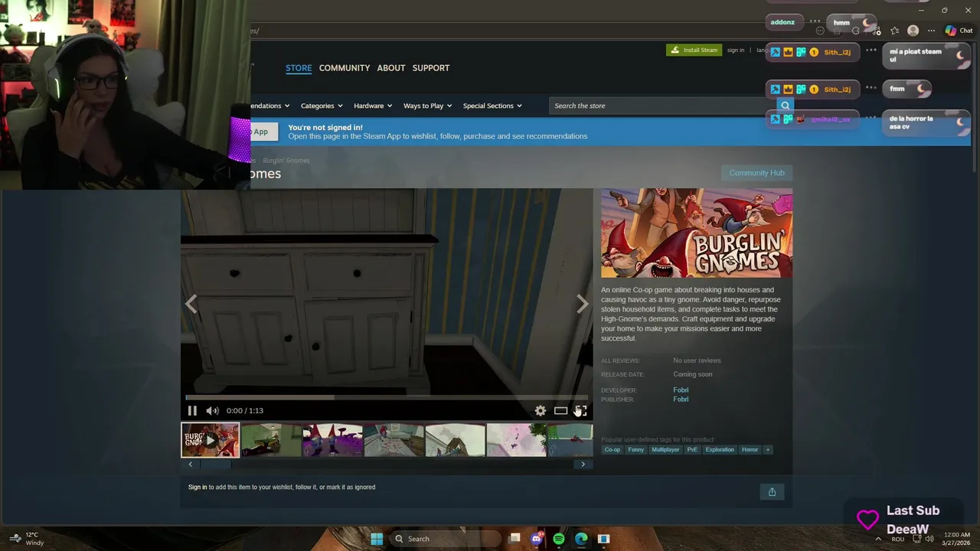Expand the Categories dropdown
The width and height of the screenshot is (980, 551).
point(322,106)
